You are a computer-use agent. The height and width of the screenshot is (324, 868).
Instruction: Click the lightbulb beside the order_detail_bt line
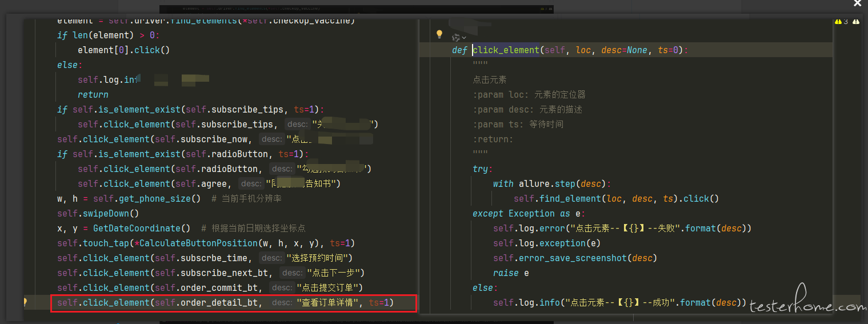[x=25, y=302]
